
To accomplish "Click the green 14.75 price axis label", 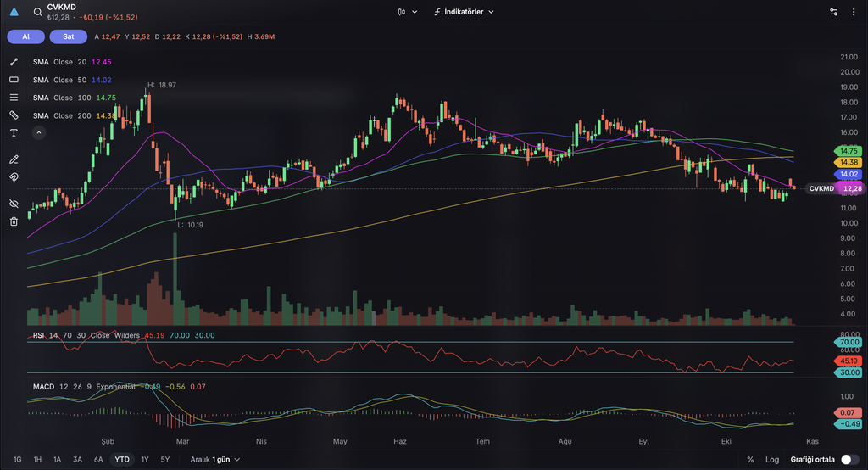I will coord(849,151).
